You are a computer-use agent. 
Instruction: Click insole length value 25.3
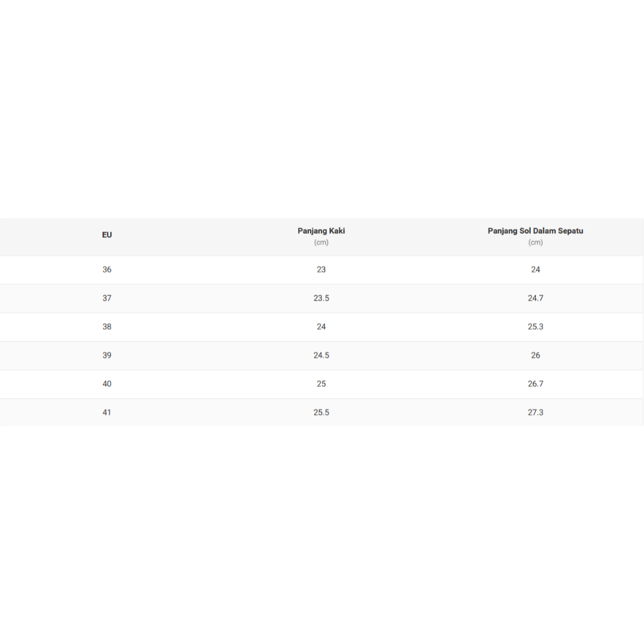[x=535, y=327]
